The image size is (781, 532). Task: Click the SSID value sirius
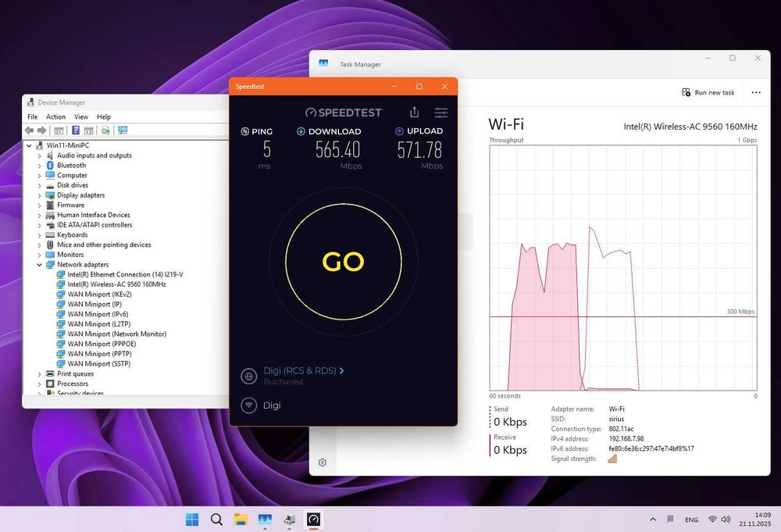616,419
